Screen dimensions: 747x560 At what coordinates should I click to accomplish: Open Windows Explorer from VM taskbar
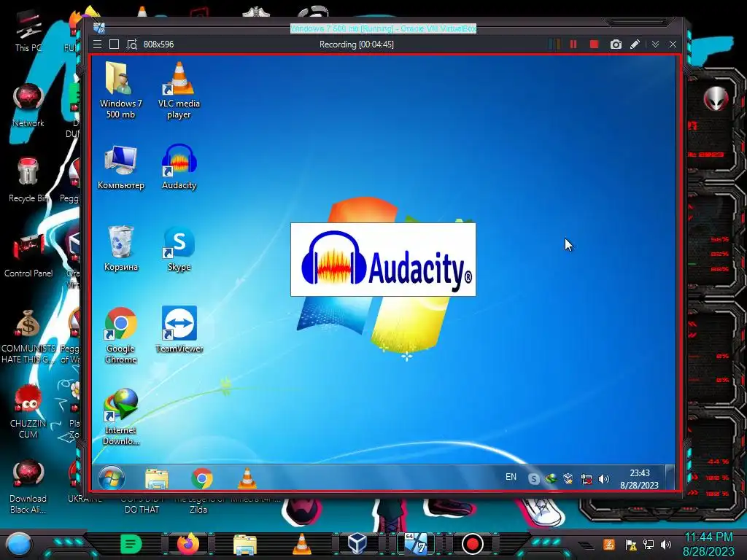pos(157,478)
